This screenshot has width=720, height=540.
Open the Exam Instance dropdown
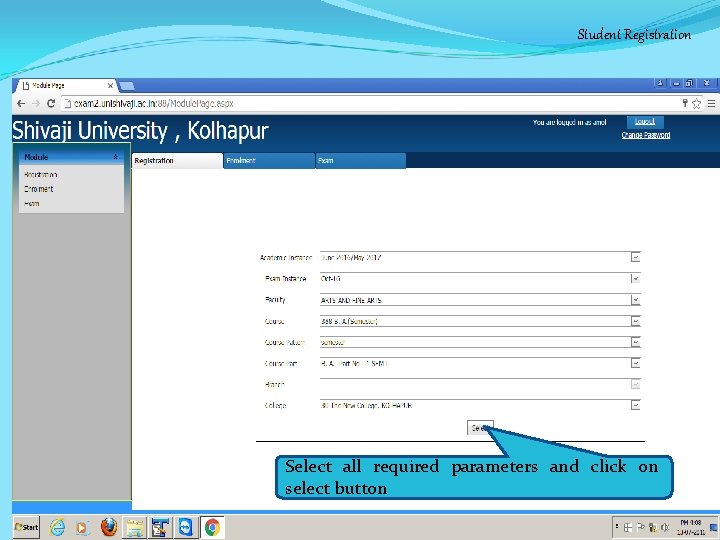coord(636,279)
